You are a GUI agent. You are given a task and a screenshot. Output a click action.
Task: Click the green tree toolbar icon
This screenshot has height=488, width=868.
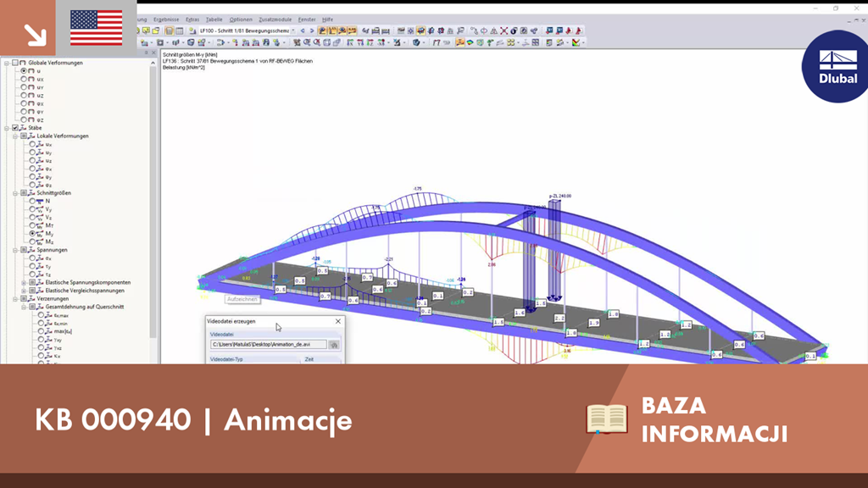click(x=490, y=42)
